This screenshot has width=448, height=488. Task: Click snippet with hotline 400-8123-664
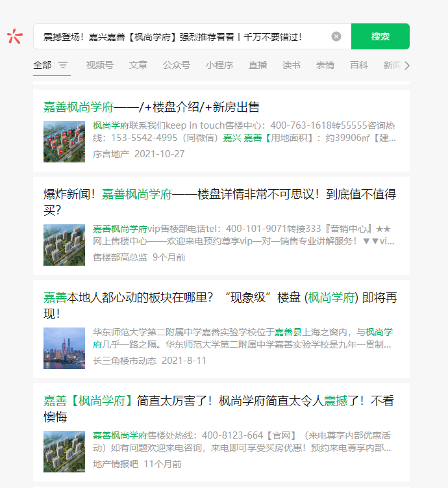click(242, 442)
